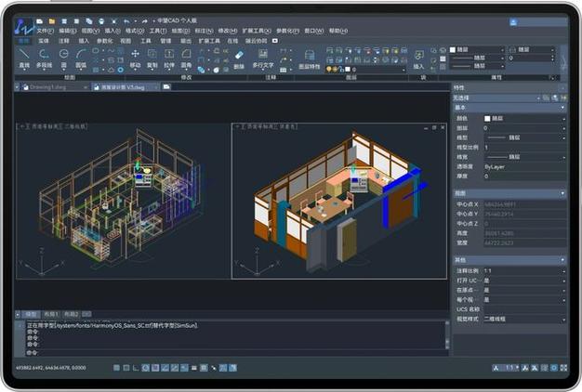
Task: Switch to the 管理 ribbon tab
Action: 165,41
